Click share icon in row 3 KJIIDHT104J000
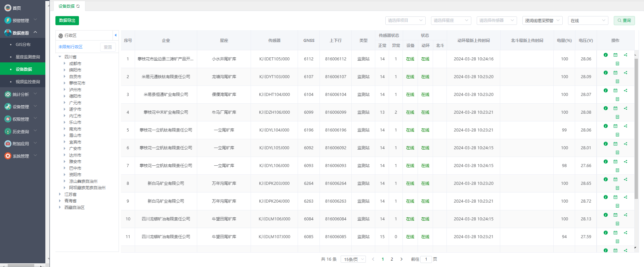 [x=625, y=90]
